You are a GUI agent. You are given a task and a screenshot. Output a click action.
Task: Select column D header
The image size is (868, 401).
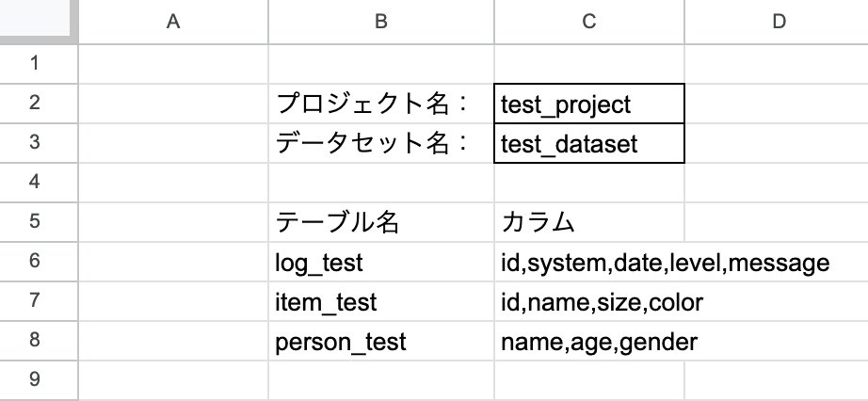click(x=778, y=22)
